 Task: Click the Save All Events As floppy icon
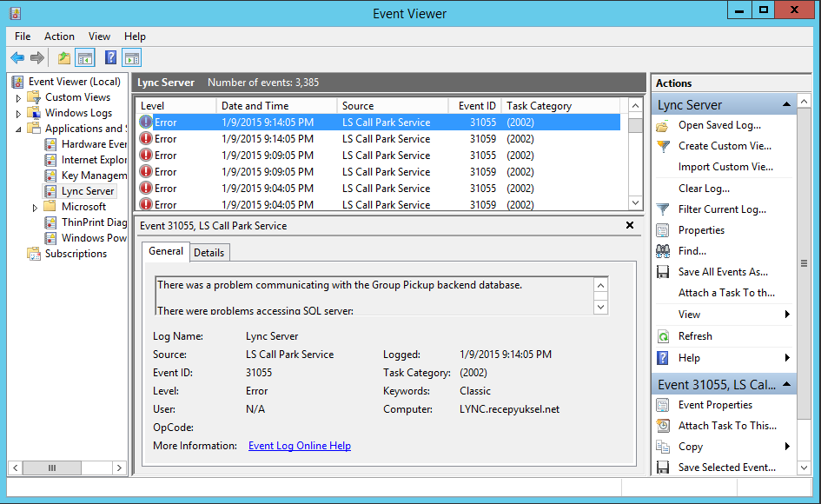[663, 272]
